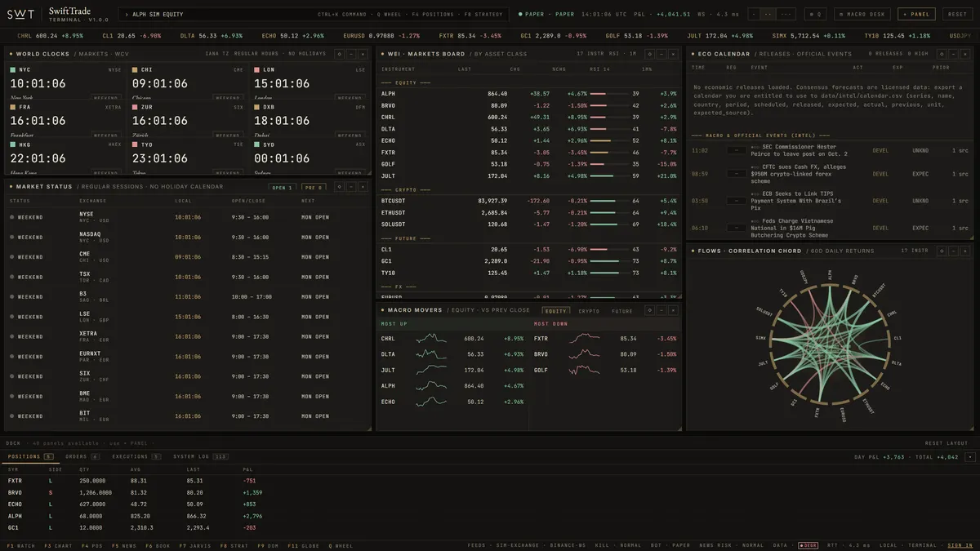Expand the Feds Charge Vietnamese National event
This screenshot has width=980, height=551.
point(829,228)
